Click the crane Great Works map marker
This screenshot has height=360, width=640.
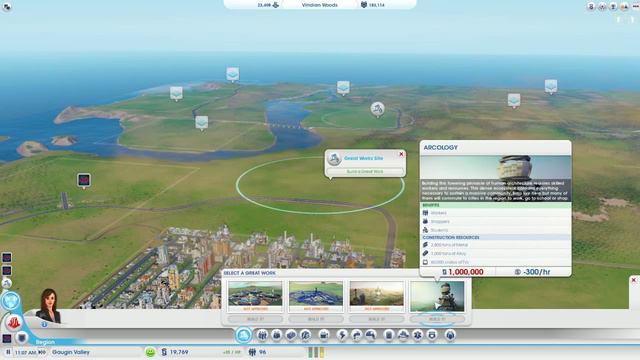(378, 109)
